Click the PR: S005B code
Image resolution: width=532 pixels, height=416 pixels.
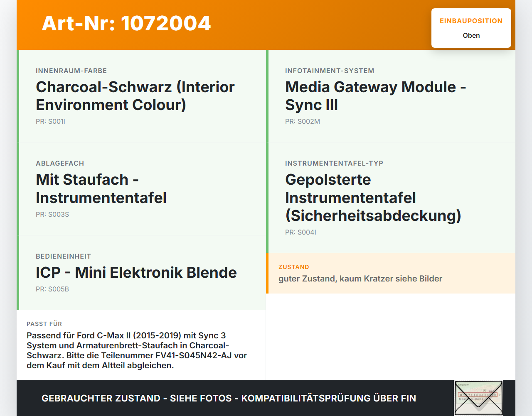(52, 289)
